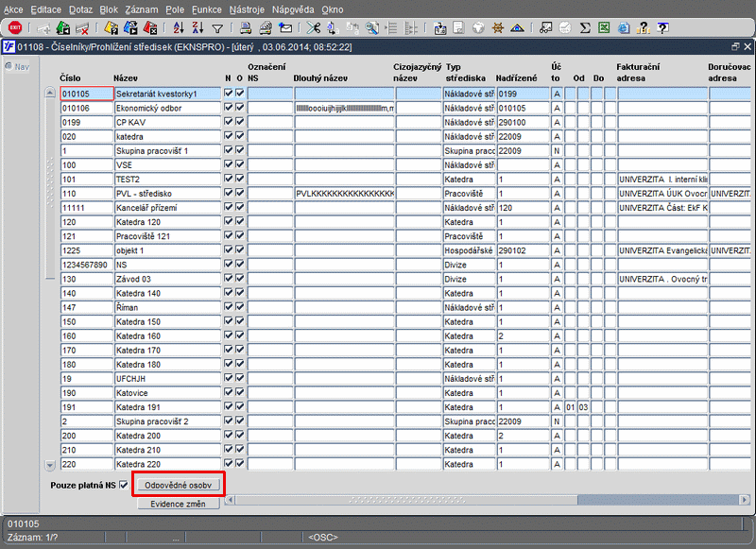Image resolution: width=756 pixels, height=549 pixels.
Task: Toggle O checkbox for Ekonomický odbor
Action: (x=240, y=108)
